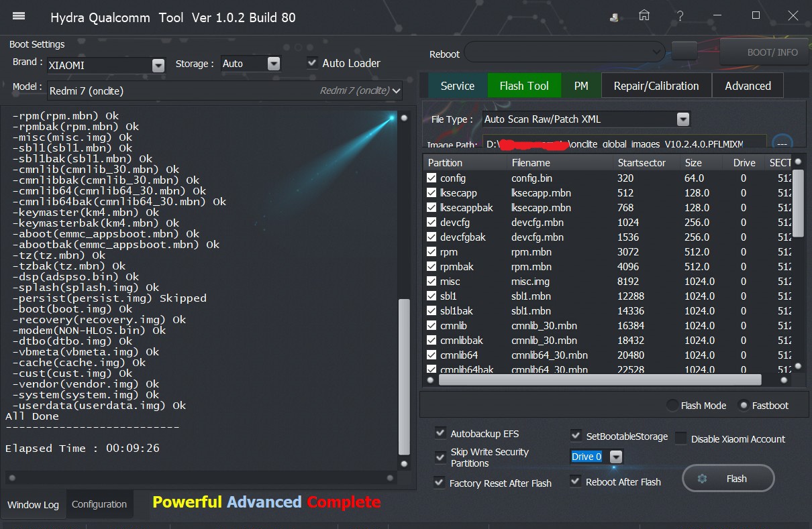Click the rpmbak partition row name
This screenshot has height=529, width=812.
(457, 266)
